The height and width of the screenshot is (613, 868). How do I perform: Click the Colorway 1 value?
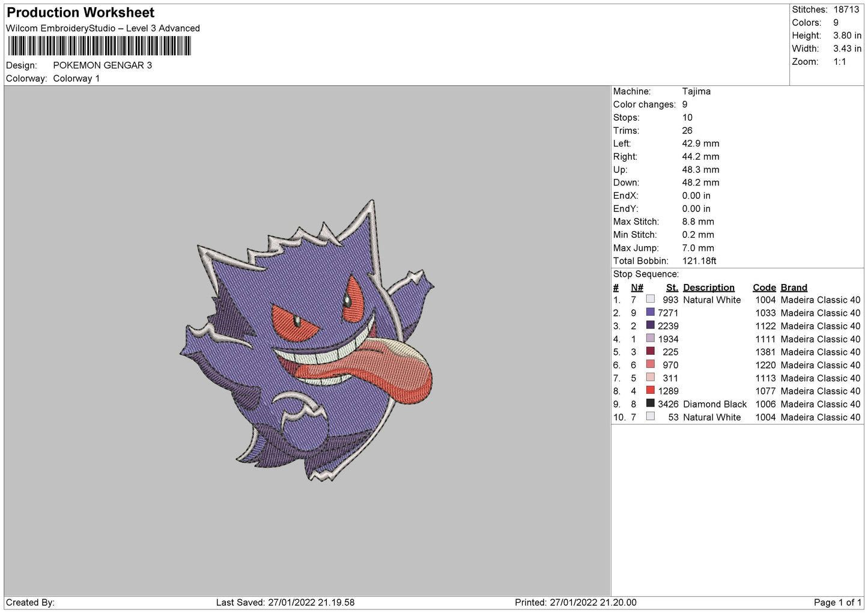76,79
